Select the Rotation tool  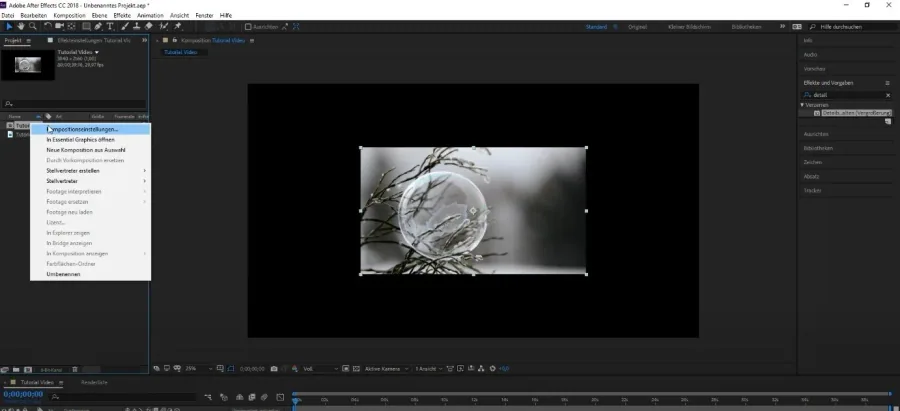click(x=48, y=26)
